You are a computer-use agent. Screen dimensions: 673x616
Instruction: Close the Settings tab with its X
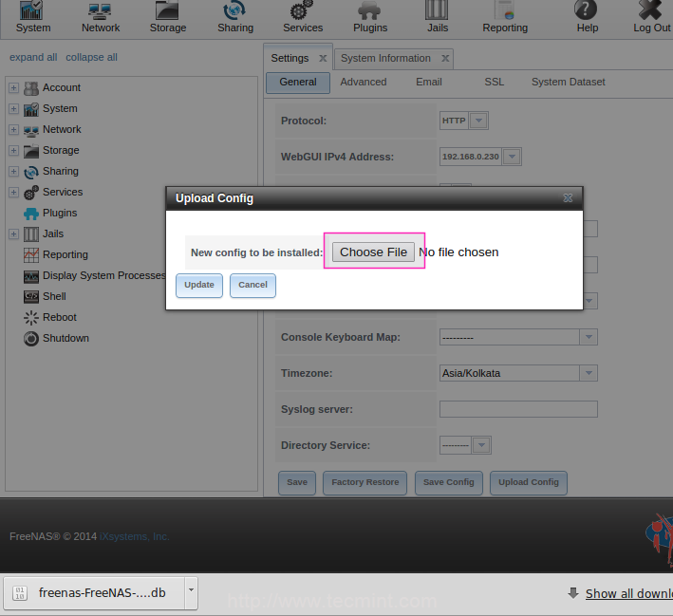point(323,59)
